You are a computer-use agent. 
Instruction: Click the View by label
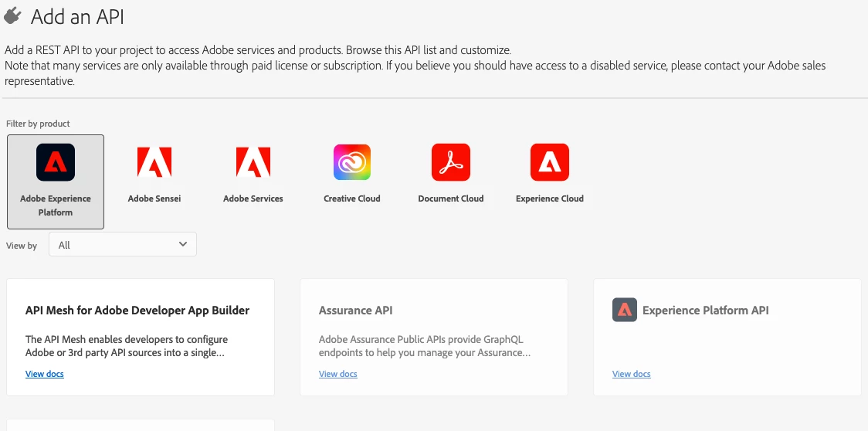[x=22, y=246]
